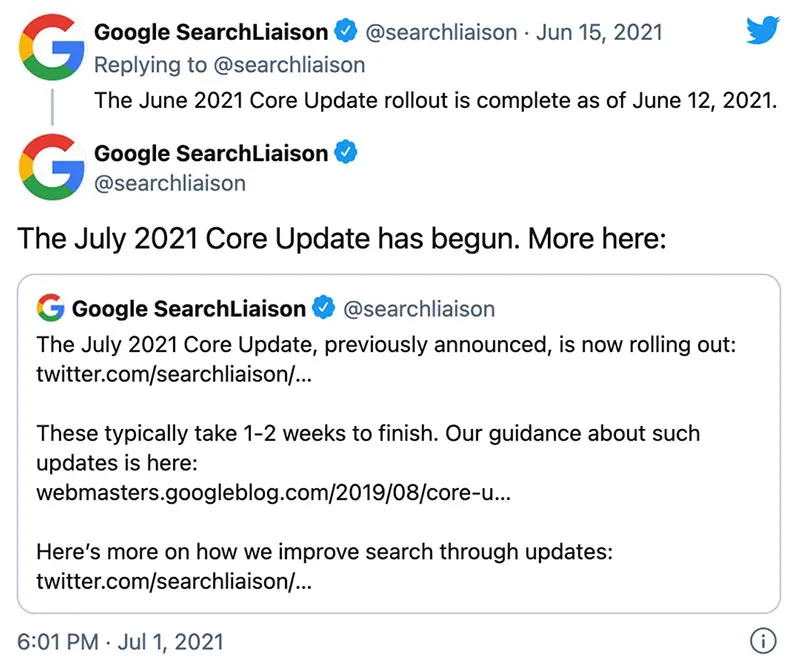Screen dimensions: 800x667
Task: Open the tweet info icon at bottom right
Action: 763,641
